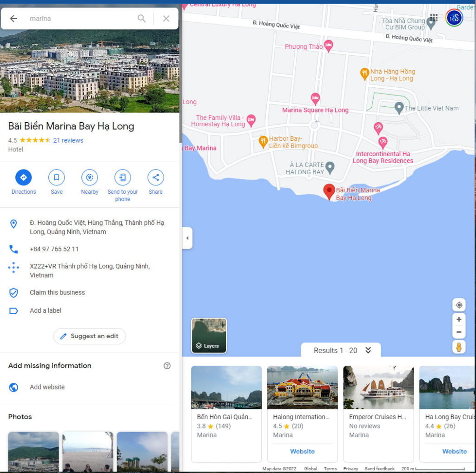The width and height of the screenshot is (476, 473).
Task: Open Bến Hòn Gai result card
Action: click(x=226, y=414)
